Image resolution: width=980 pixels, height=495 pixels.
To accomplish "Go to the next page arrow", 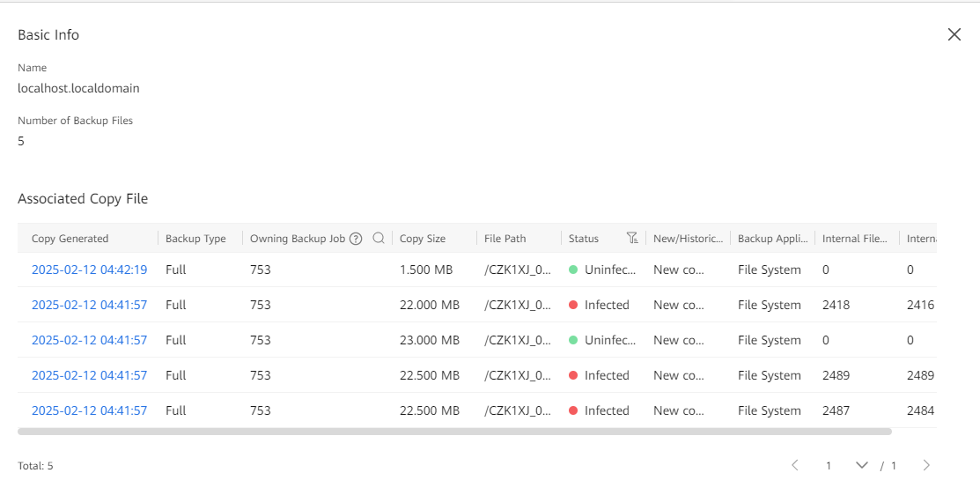I will [925, 465].
